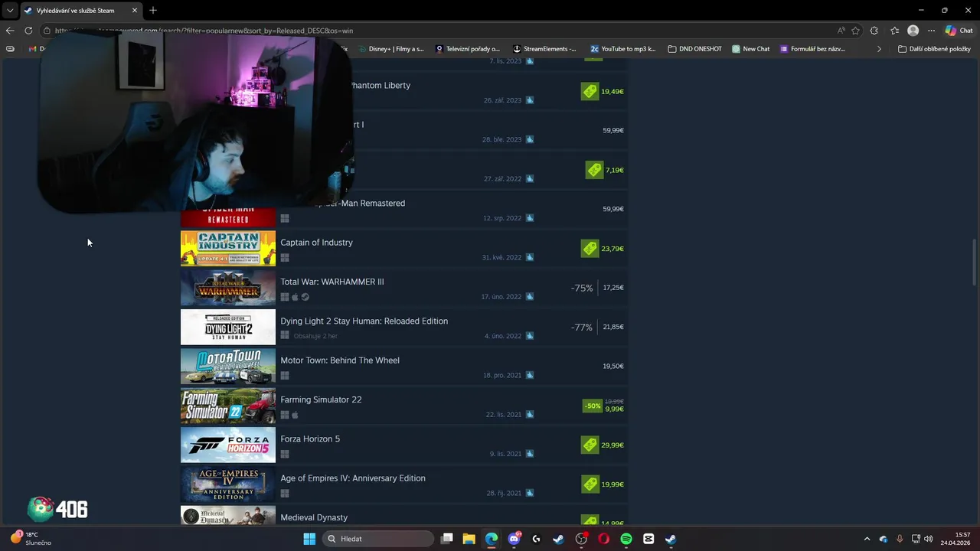The image size is (980, 551).
Task: Click the green price tag icon for Captain of Industry
Action: pos(590,248)
